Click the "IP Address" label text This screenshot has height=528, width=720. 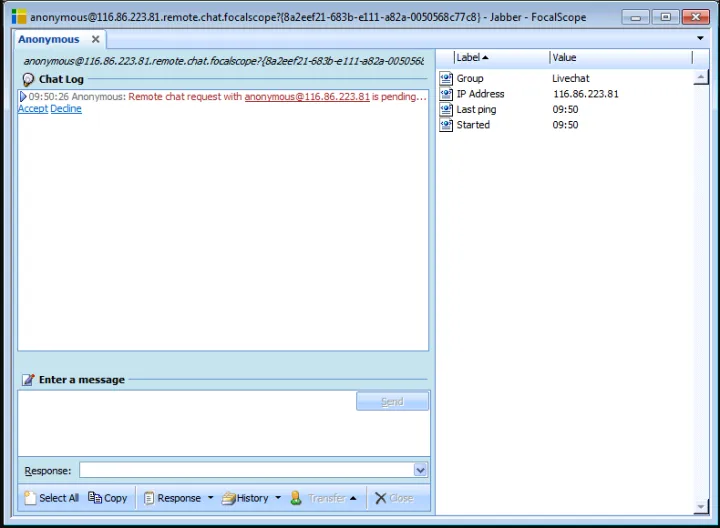480,94
